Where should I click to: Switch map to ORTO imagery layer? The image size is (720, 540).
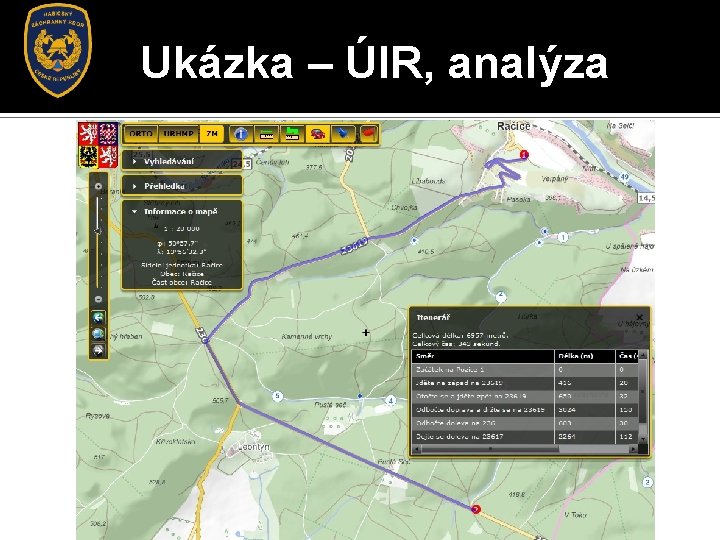tap(141, 134)
